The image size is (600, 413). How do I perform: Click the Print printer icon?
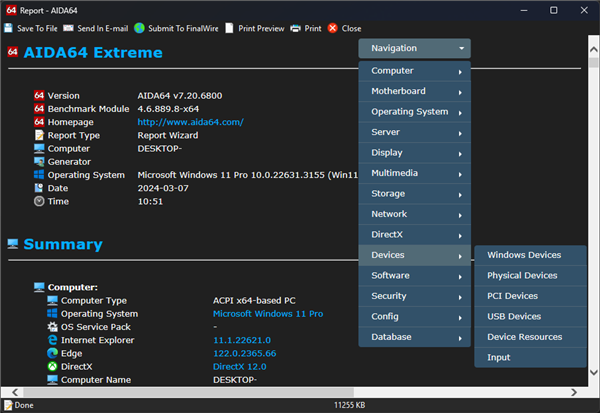295,28
